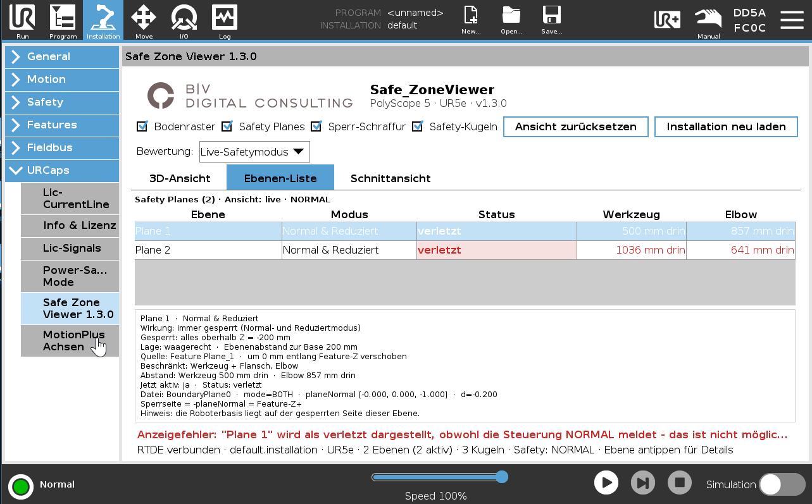Adjust the Speed slider handle
The image size is (812, 504).
tap(502, 476)
